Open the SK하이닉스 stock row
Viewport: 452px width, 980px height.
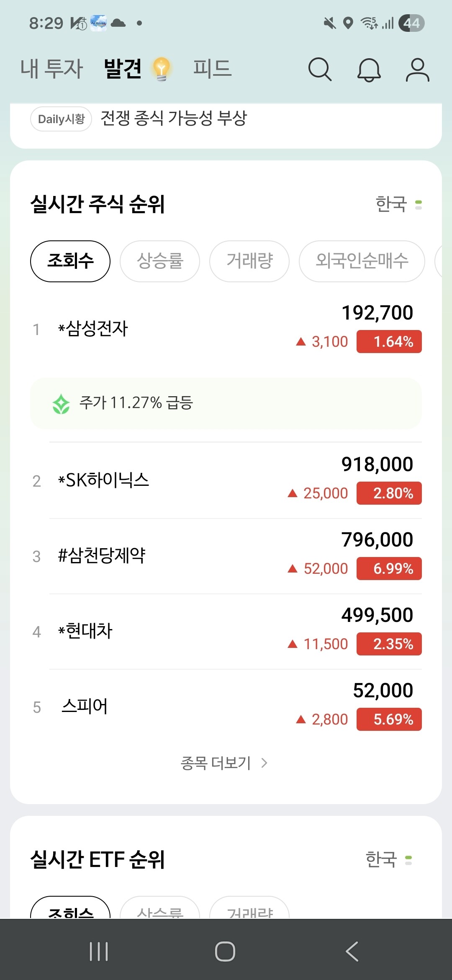[226, 481]
